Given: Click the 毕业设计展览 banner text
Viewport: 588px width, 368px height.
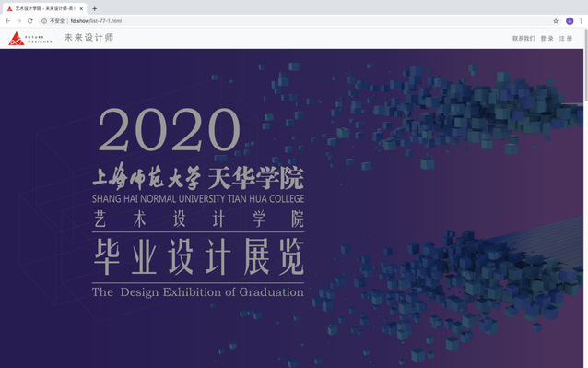Looking at the screenshot, I should click(198, 257).
